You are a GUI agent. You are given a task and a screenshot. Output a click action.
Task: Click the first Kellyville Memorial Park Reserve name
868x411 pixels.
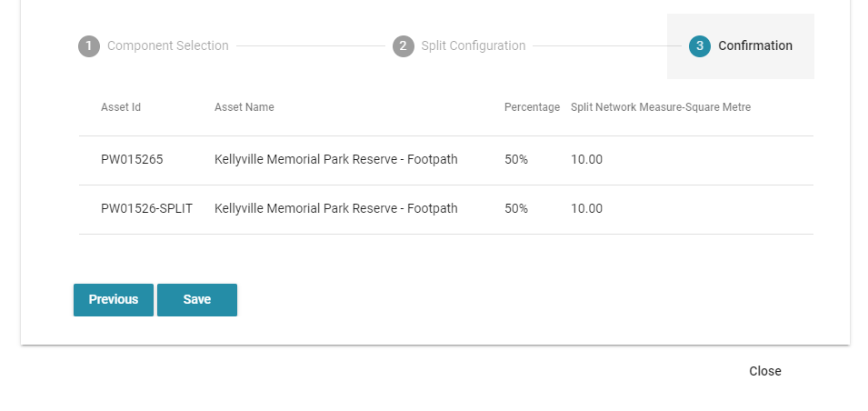point(336,159)
